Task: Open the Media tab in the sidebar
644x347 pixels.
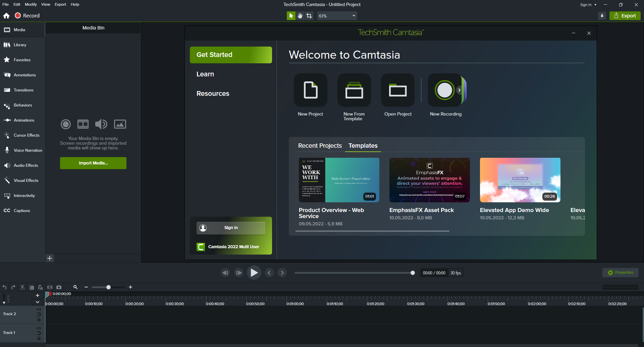Action: [22, 30]
